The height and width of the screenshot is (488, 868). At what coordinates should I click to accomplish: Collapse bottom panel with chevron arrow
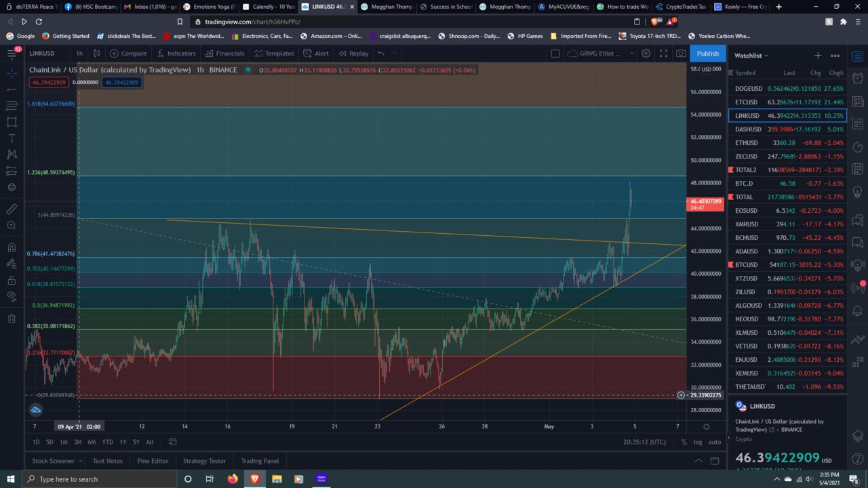(698, 461)
